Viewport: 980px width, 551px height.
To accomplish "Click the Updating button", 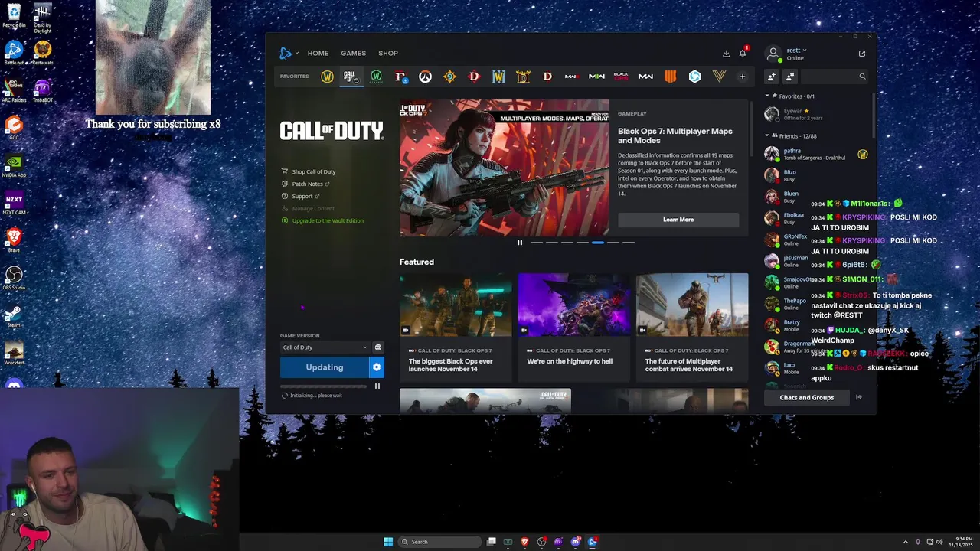I will 324,367.
